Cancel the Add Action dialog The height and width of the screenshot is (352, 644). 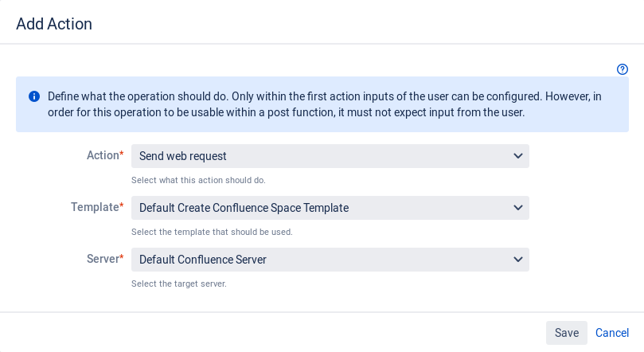[x=612, y=333]
